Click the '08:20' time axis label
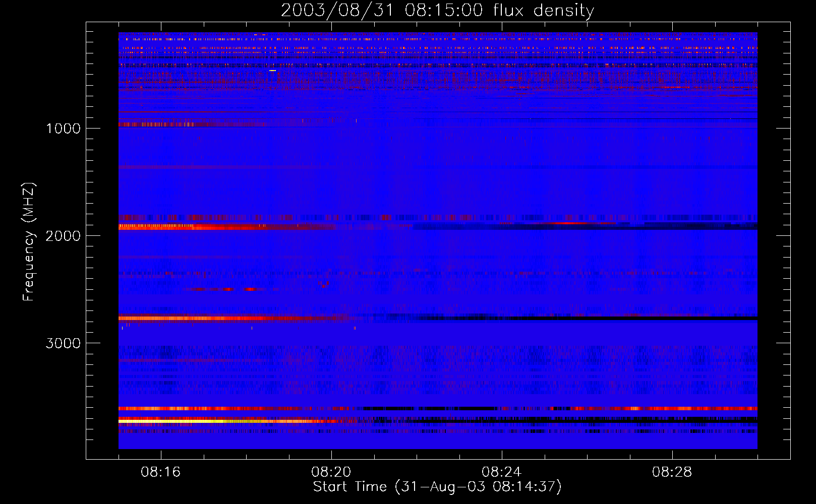This screenshot has height=504, width=816. click(x=331, y=472)
